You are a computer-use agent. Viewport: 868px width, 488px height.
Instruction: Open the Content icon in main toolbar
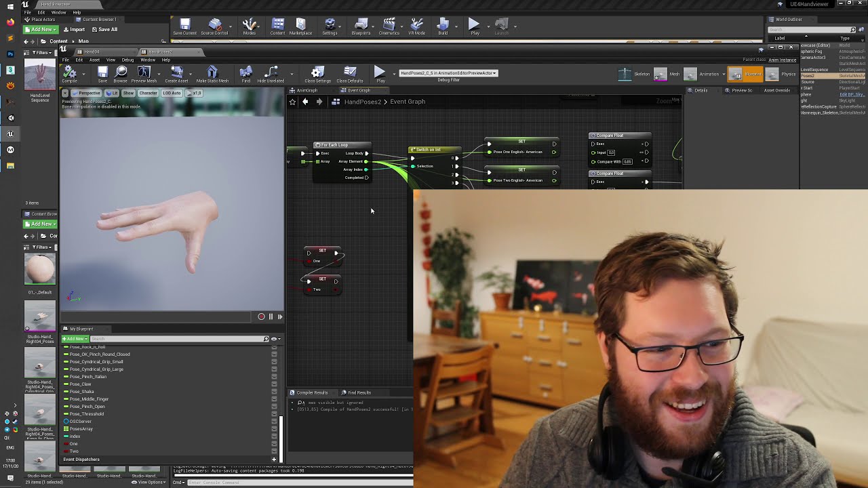click(x=278, y=26)
